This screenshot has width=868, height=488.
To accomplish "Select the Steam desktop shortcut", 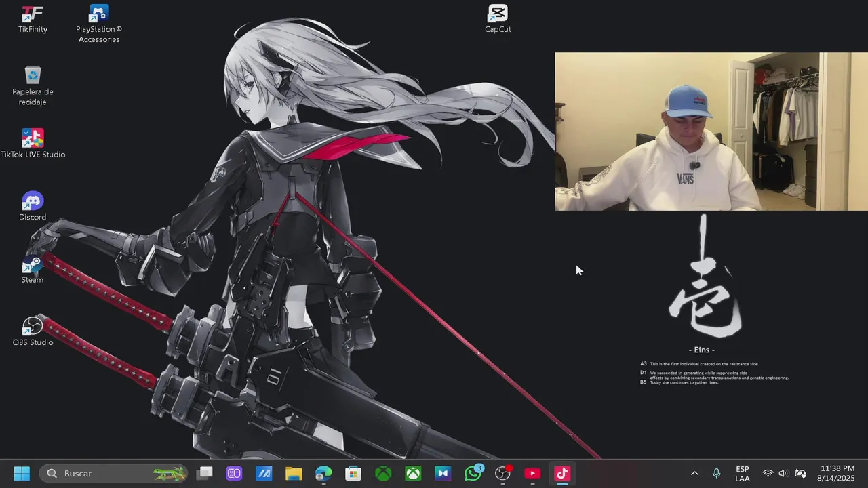I will [33, 269].
